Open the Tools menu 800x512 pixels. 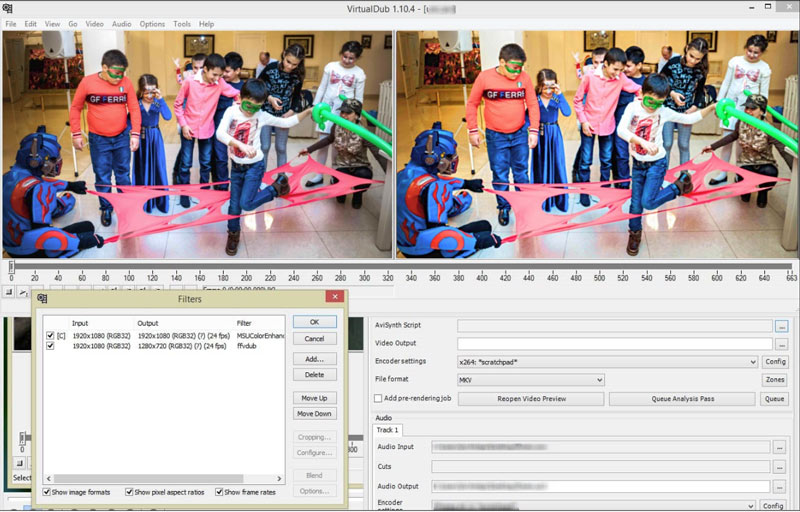pos(182,24)
